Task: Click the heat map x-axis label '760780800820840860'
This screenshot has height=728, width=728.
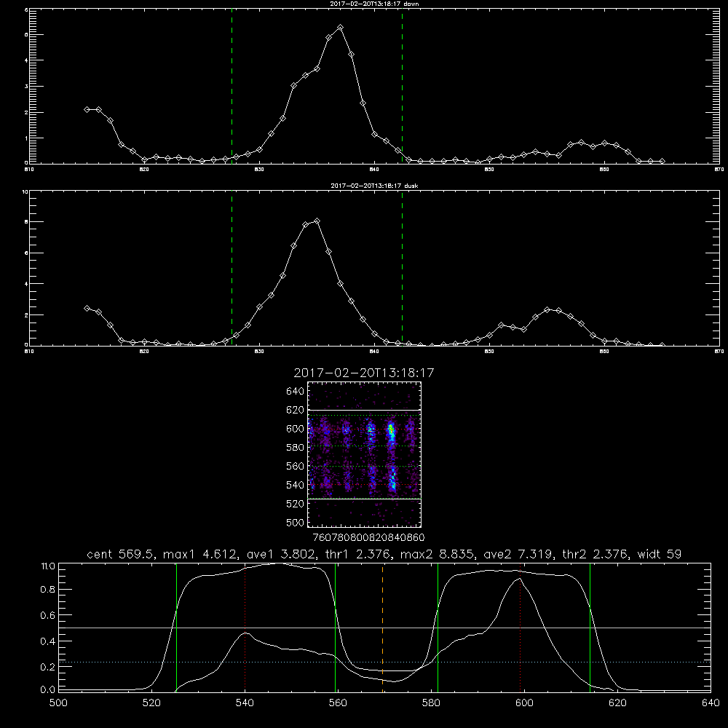Action: point(368,537)
